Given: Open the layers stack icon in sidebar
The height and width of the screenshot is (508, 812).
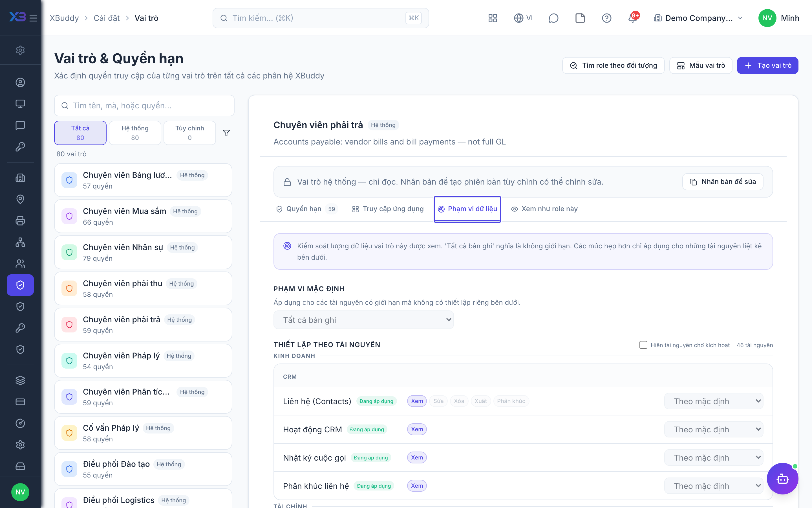Looking at the screenshot, I should click(x=20, y=380).
